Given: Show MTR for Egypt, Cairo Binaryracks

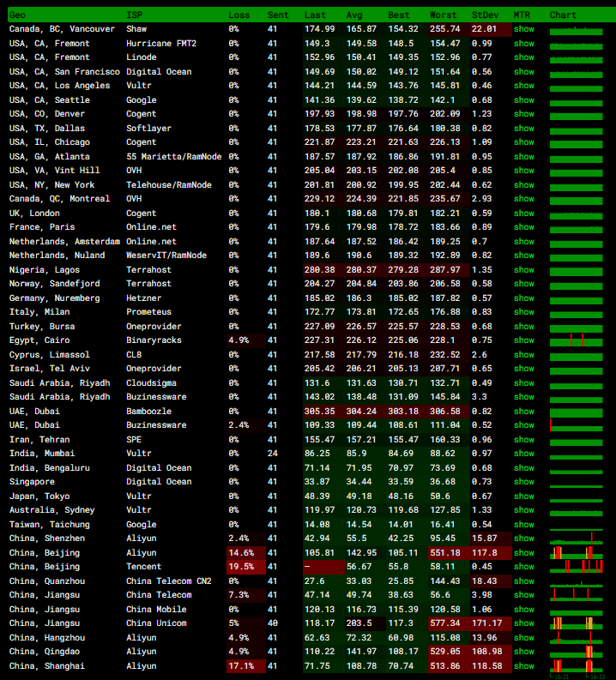Looking at the screenshot, I should (x=523, y=340).
